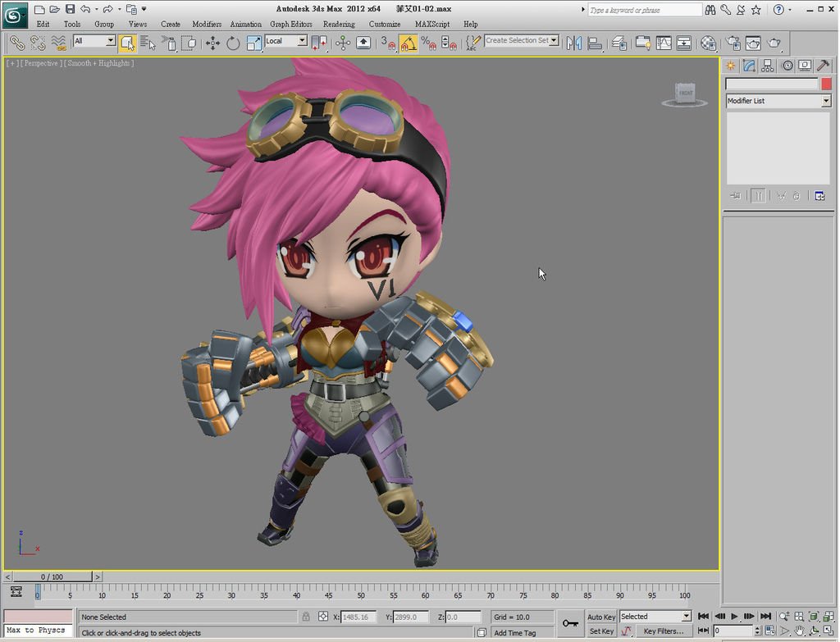Viewport: 840px width, 642px height.
Task: Open Rendered Frame Window icon
Action: [x=753, y=43]
